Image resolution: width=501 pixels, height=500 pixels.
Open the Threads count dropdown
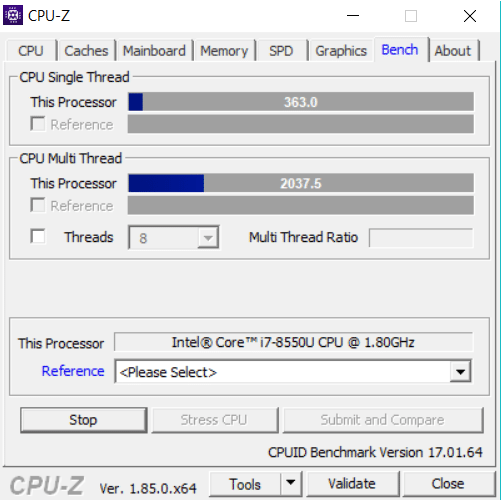(208, 238)
